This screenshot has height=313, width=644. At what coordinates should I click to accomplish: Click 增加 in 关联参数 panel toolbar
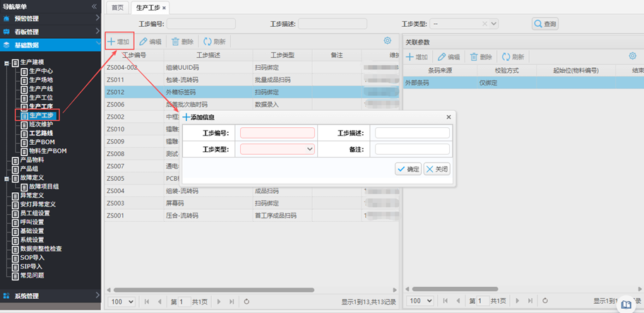(417, 57)
